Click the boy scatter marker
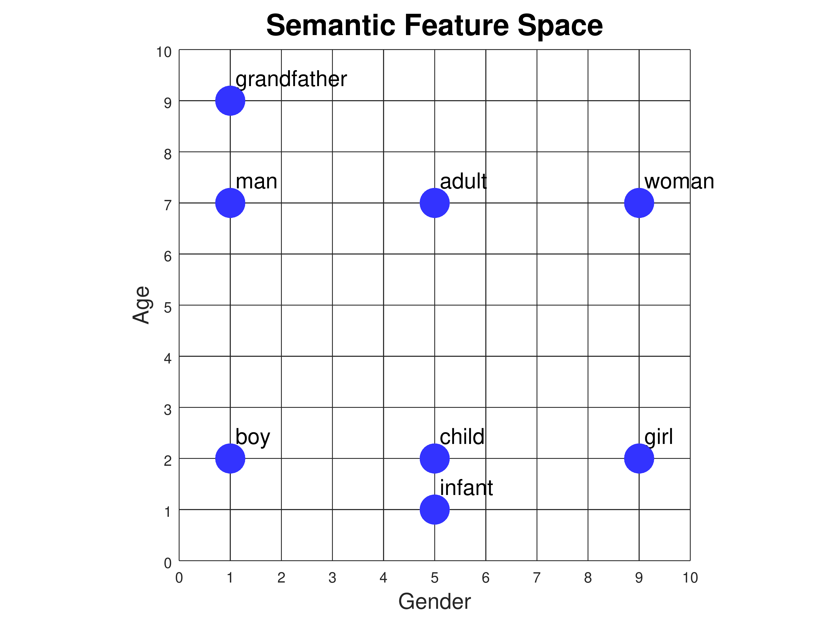Image resolution: width=840 pixels, height=630 pixels. (x=230, y=458)
